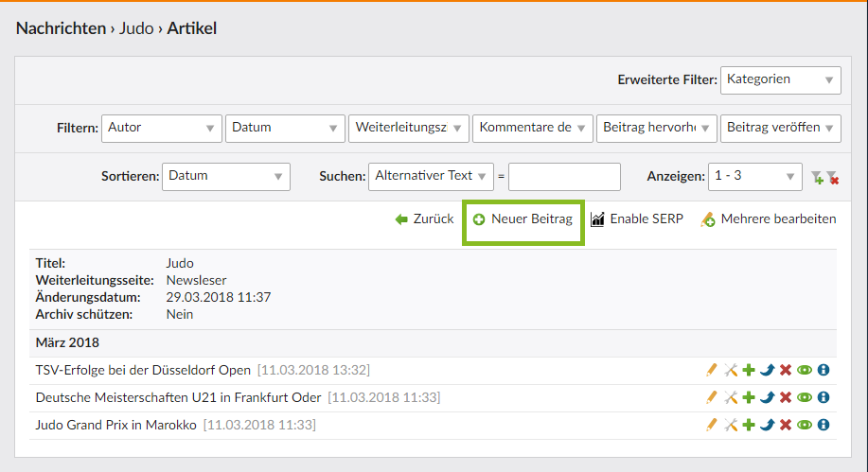Viewport: 868px width, 472px height.
Task: Select Judo in the breadcrumb path
Action: (x=136, y=28)
